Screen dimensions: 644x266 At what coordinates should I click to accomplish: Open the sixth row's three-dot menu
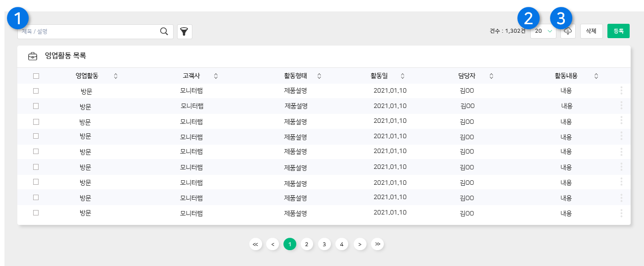click(x=621, y=166)
